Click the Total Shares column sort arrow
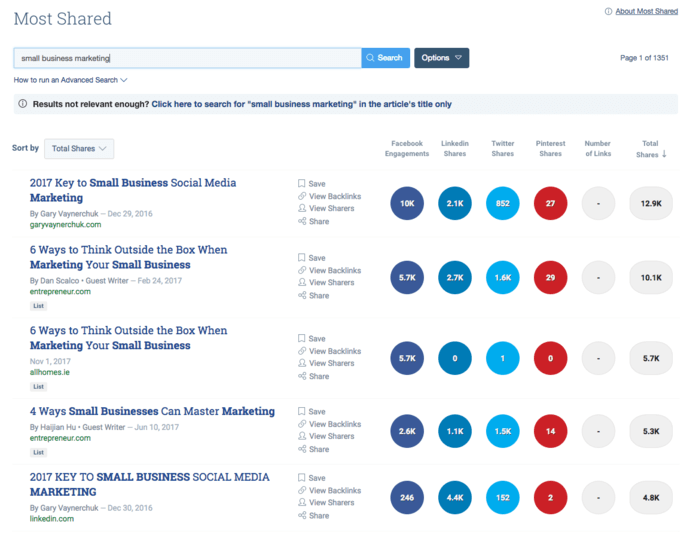 [x=664, y=155]
